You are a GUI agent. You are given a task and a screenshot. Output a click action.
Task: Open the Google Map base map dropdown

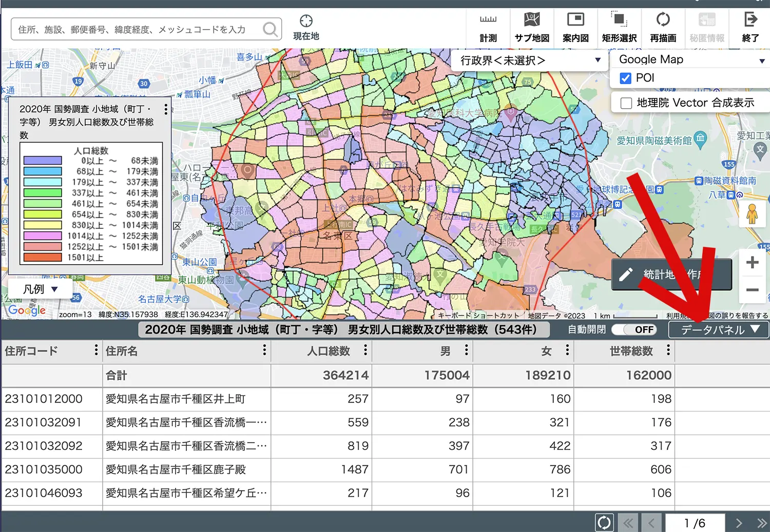point(761,60)
